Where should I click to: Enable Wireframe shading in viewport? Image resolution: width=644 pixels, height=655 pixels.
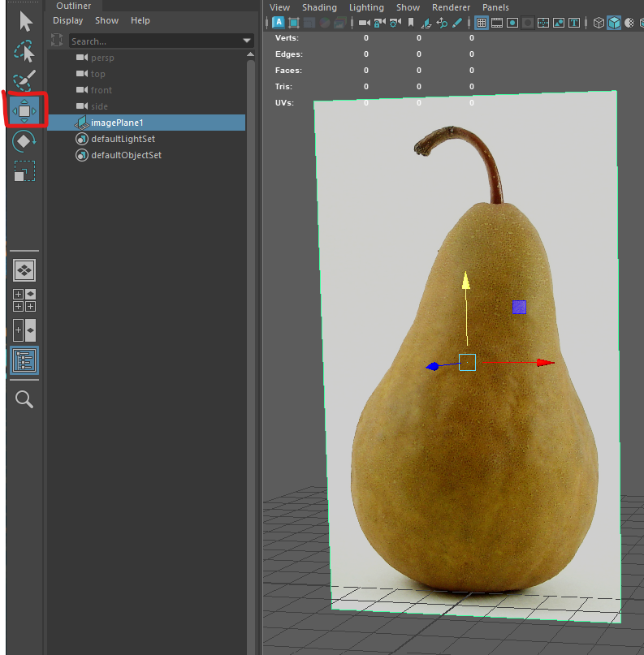click(x=599, y=23)
